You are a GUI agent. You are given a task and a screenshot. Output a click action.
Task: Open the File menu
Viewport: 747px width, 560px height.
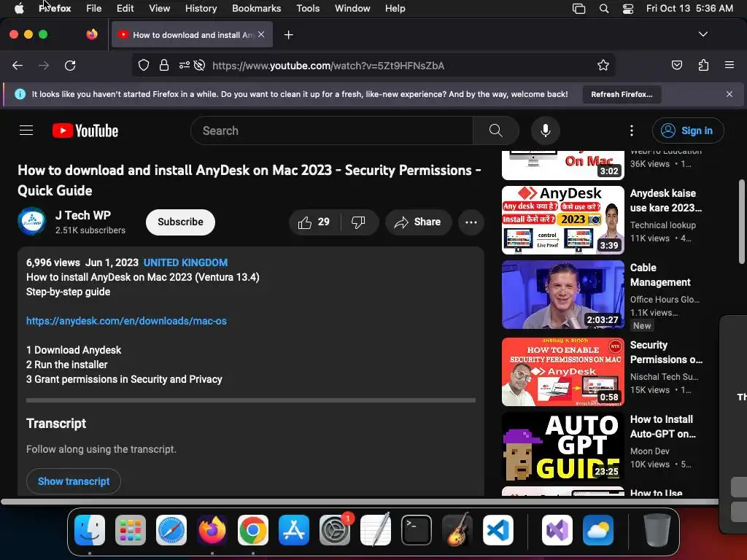pos(94,9)
